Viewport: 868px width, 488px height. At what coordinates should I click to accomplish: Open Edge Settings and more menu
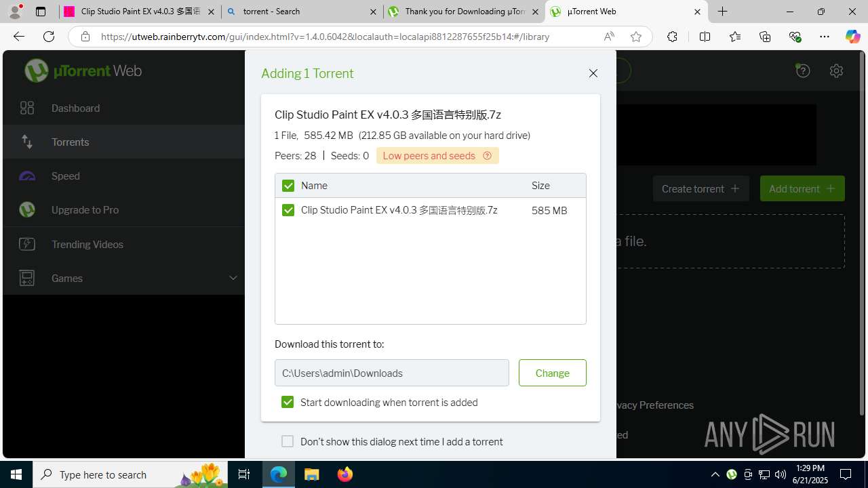825,37
